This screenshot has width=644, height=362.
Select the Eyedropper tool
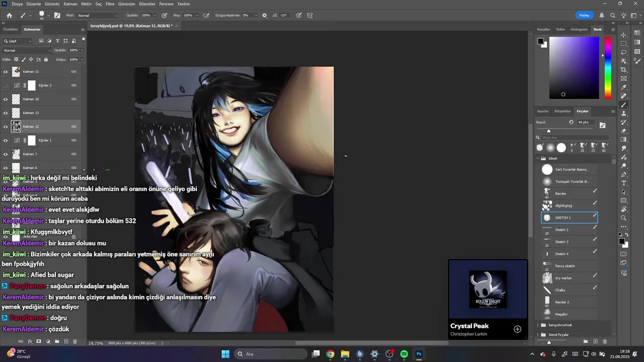[624, 87]
